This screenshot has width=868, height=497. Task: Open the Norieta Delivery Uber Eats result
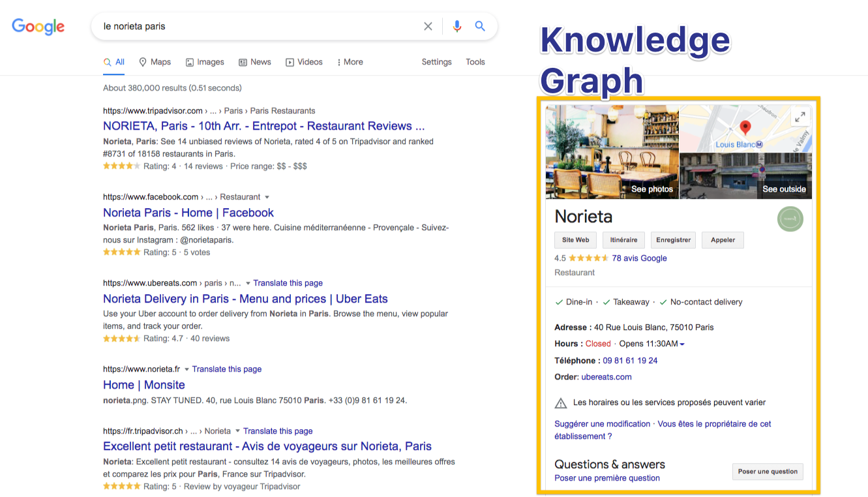point(245,299)
